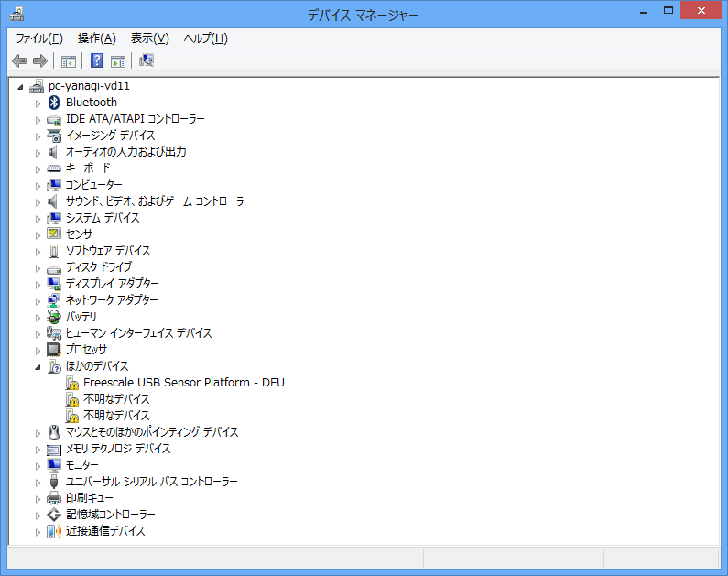
Task: Open the 操作(A) menu
Action: click(x=96, y=38)
